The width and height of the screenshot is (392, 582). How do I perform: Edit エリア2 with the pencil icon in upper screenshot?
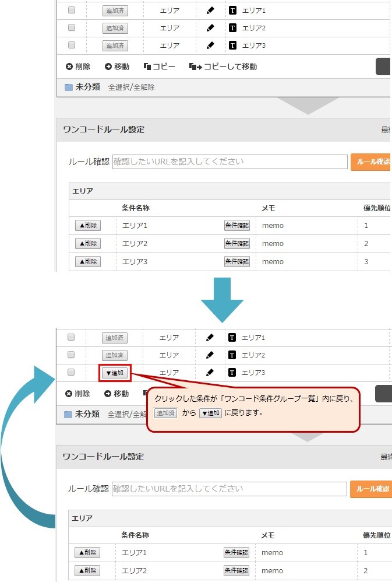click(210, 28)
